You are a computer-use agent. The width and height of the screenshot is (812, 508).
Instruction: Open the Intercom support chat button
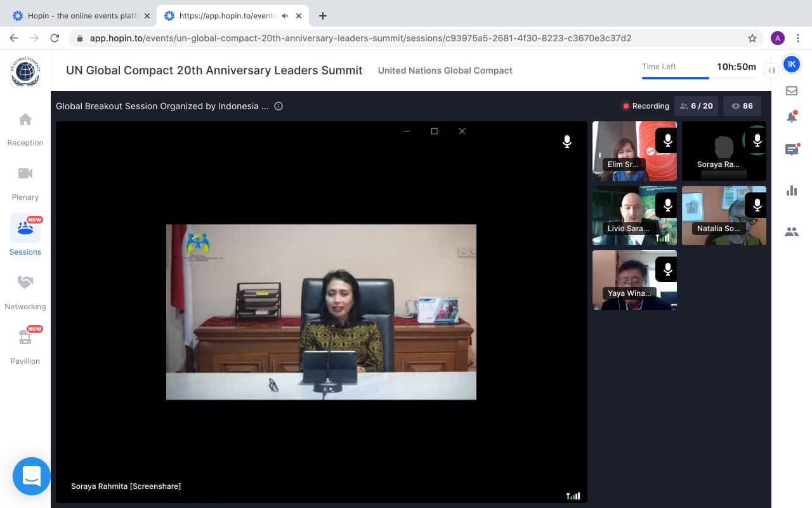click(x=31, y=476)
